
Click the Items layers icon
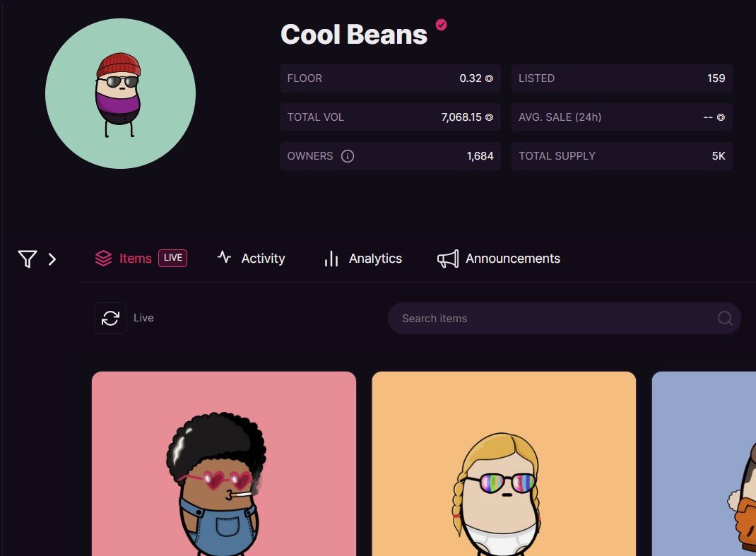(x=103, y=259)
